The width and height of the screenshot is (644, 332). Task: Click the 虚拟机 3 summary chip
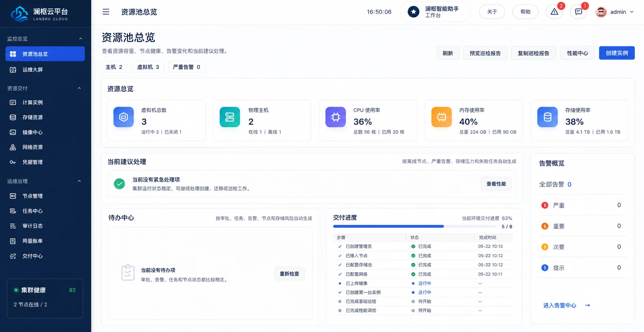pyautogui.click(x=148, y=67)
